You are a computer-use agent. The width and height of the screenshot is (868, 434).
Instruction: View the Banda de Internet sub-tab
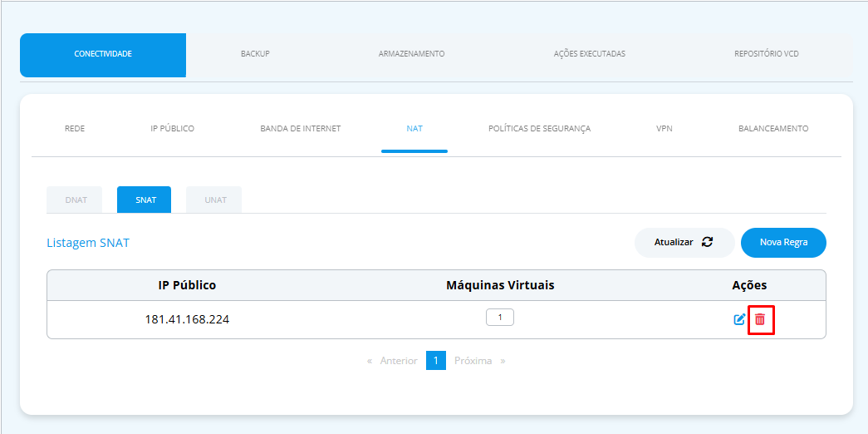point(301,129)
